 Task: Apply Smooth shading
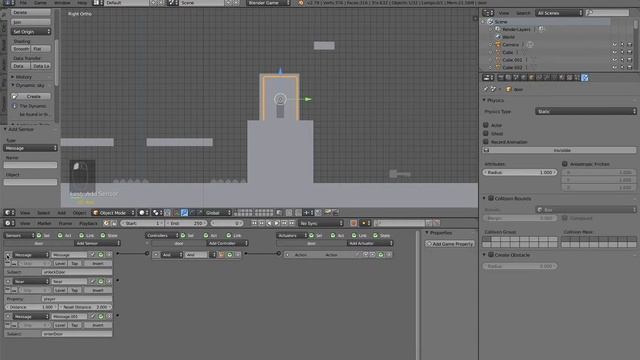click(21, 49)
